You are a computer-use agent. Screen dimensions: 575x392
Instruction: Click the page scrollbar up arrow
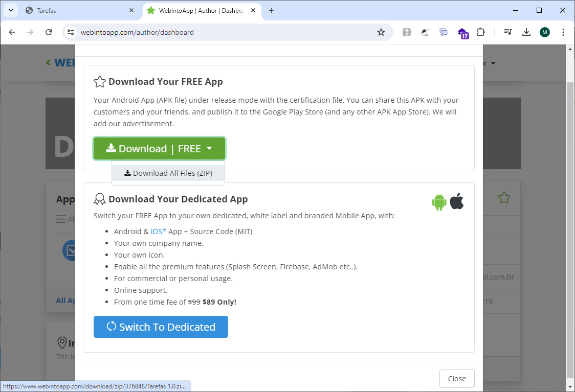570,49
